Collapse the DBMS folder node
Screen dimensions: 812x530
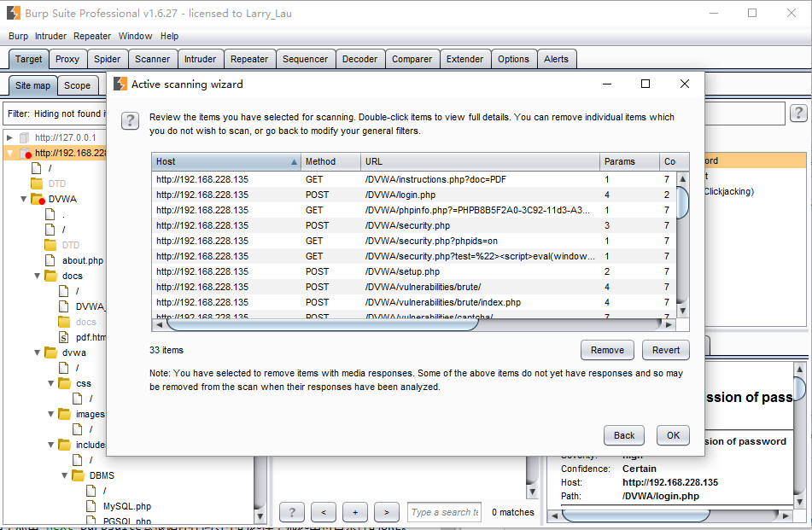pos(65,475)
